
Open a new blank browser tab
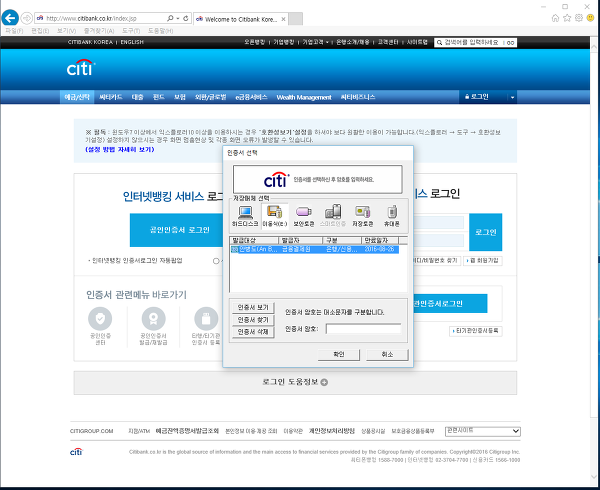point(295,19)
